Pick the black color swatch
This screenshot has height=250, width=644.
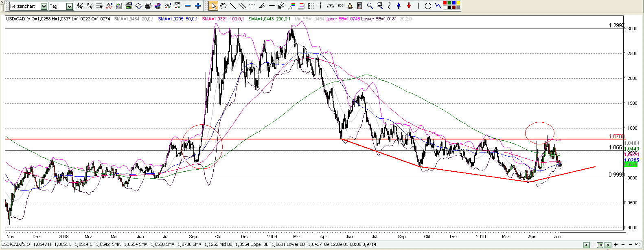(x=449, y=7)
